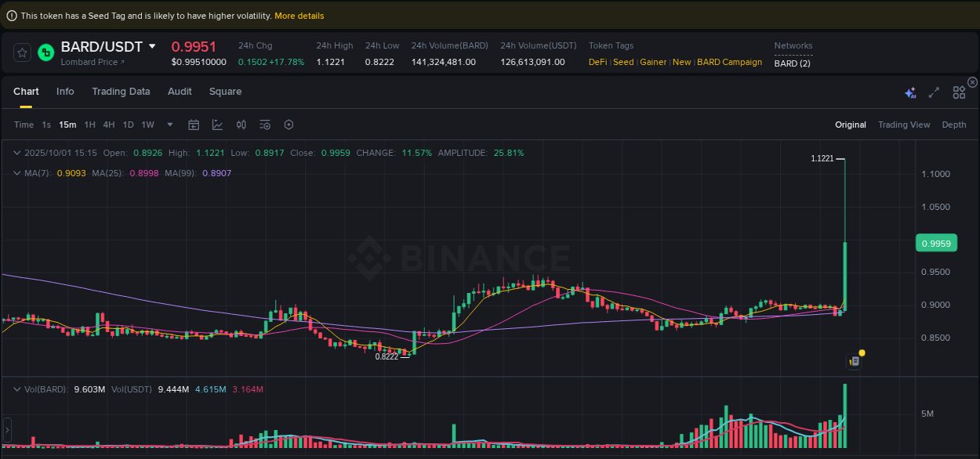Collapse the volume indicator panel chevron
Screen dimensions: 980x459
(x=17, y=389)
